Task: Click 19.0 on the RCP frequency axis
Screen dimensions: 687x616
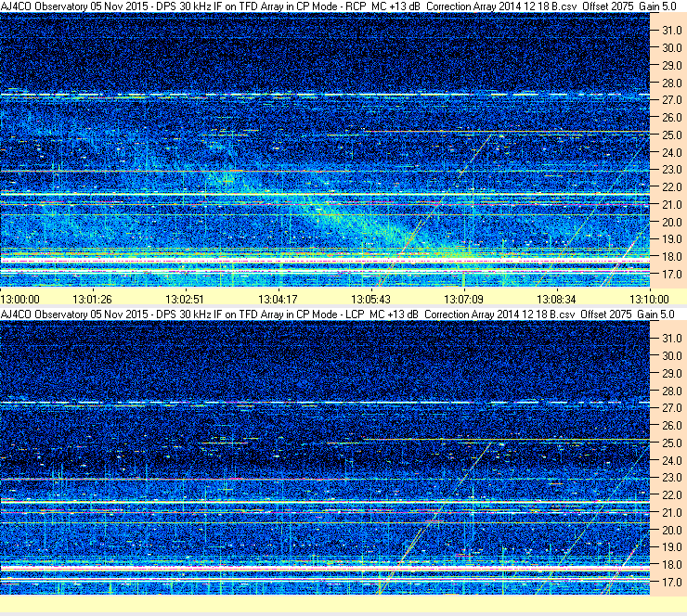Action: (671, 239)
